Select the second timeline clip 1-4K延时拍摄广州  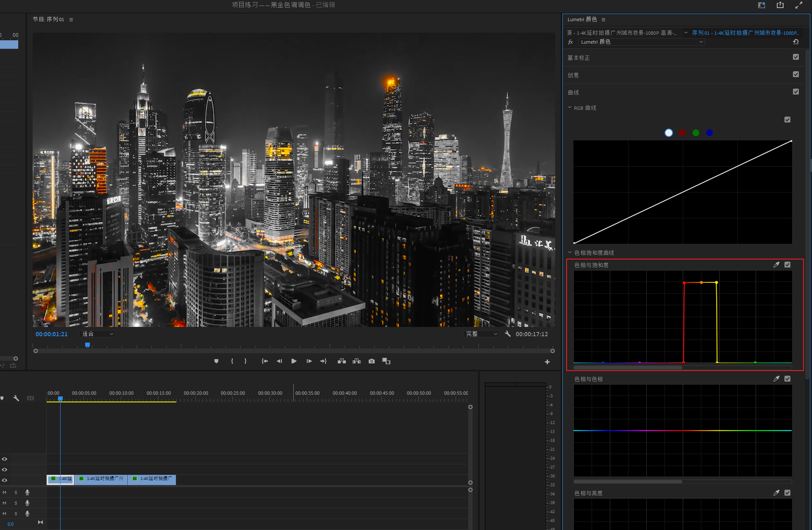[x=102, y=479]
